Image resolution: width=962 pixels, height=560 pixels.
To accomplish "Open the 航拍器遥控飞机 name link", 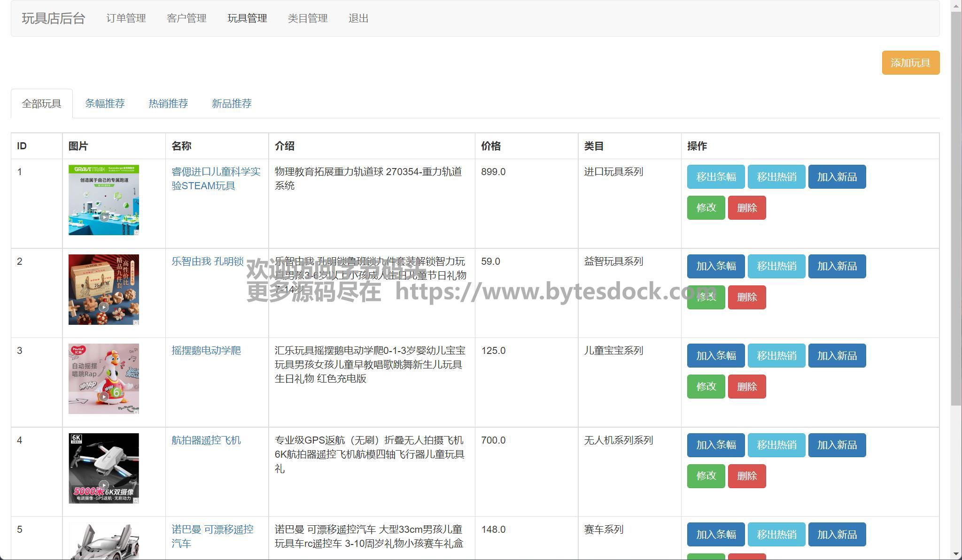I will (206, 440).
